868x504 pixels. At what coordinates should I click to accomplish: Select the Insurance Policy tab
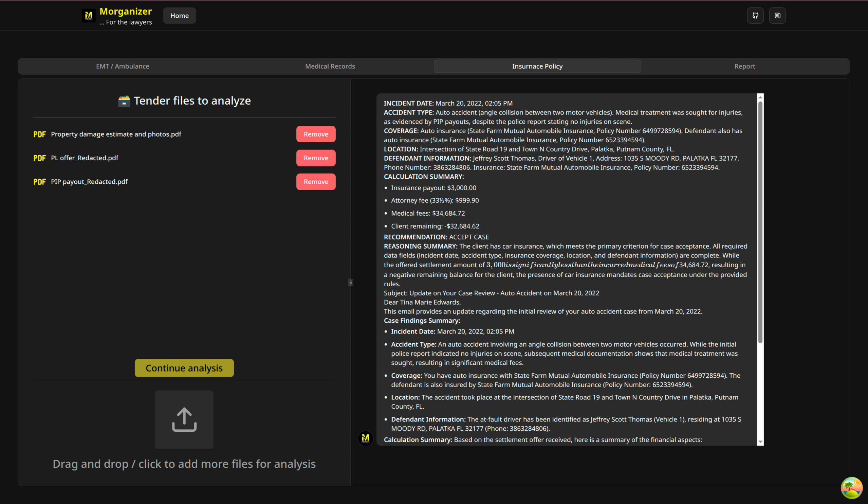(537, 66)
